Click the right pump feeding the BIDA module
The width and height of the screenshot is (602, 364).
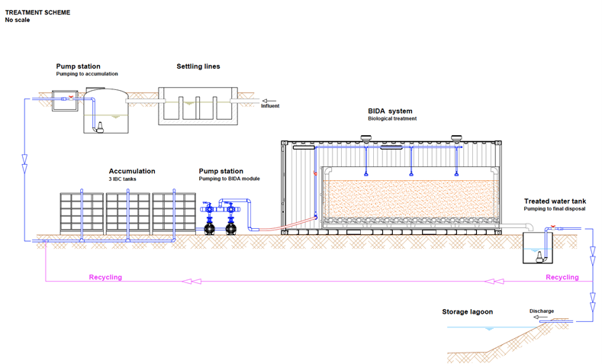(231, 226)
